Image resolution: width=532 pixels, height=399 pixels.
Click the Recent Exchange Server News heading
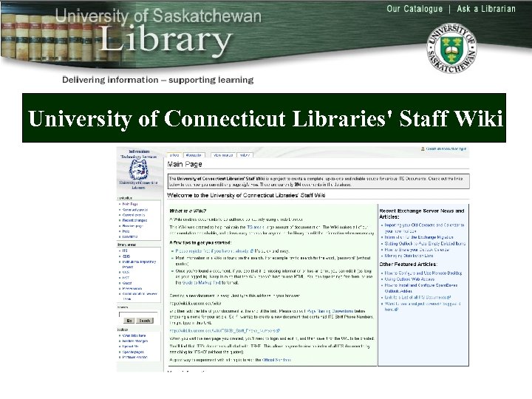[421, 214]
